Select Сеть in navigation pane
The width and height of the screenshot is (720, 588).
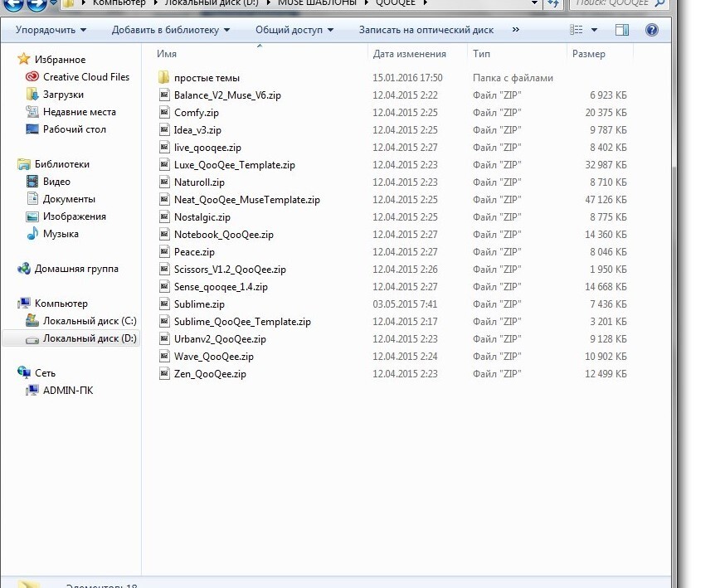[x=45, y=374]
